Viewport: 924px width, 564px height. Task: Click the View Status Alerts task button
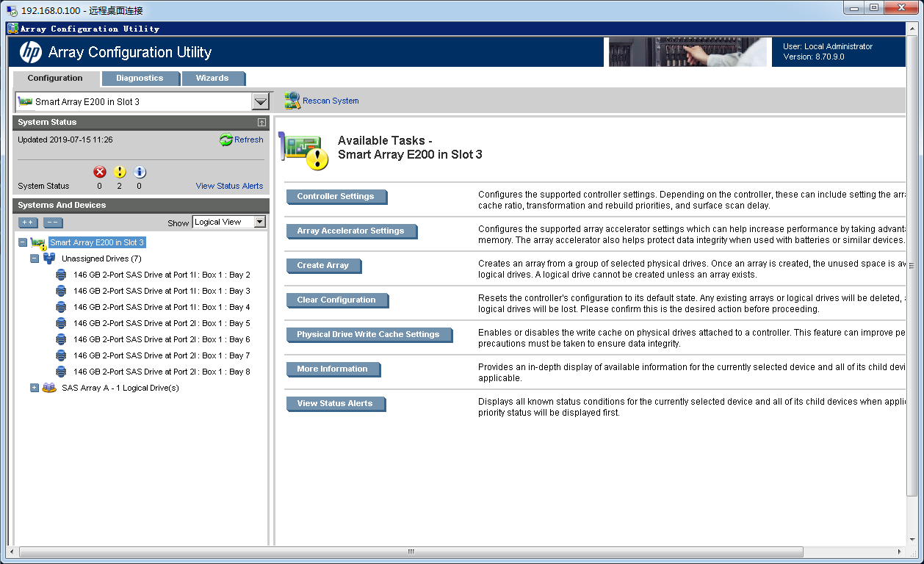[x=336, y=404]
